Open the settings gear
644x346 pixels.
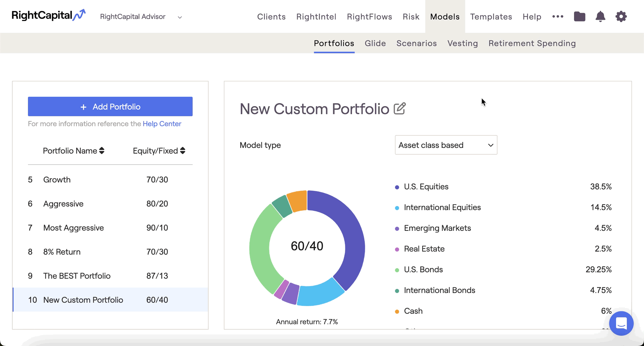621,16
